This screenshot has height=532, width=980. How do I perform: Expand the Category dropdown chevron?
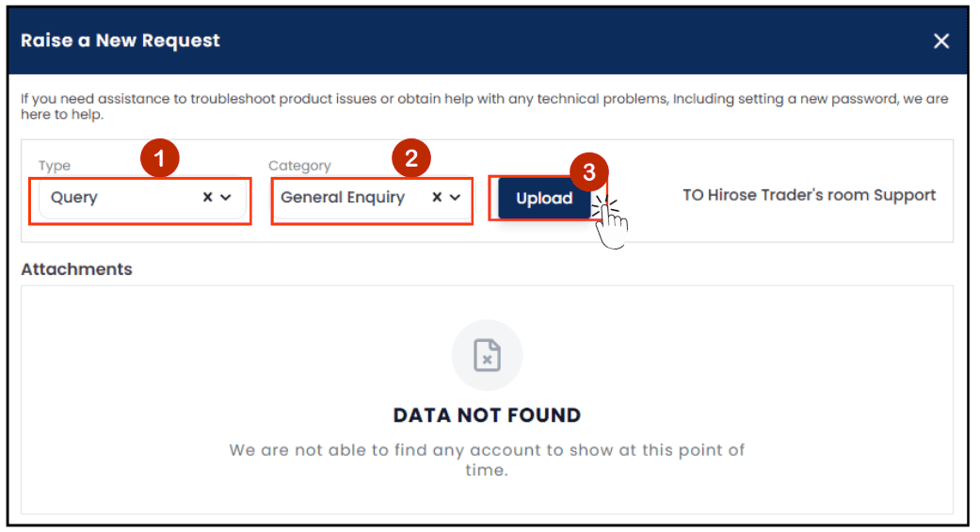tap(455, 198)
